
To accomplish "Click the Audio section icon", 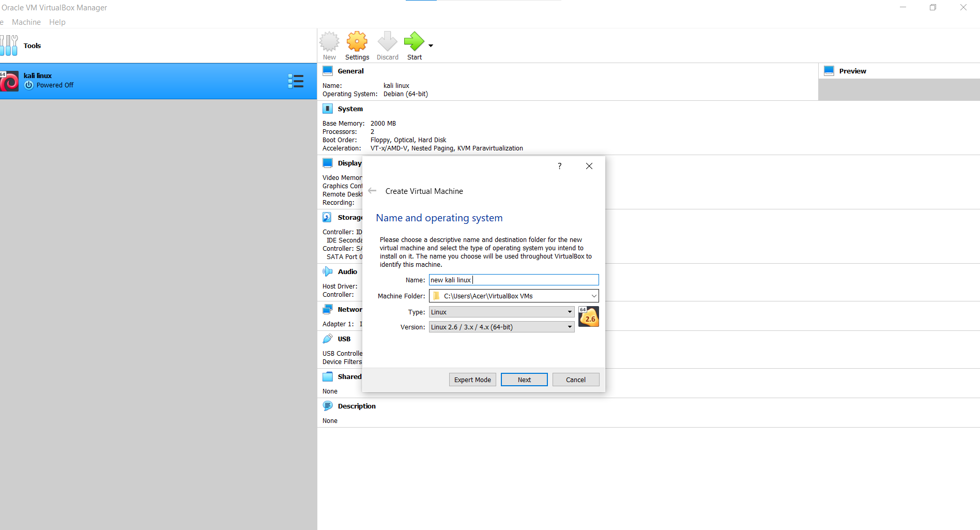I will pyautogui.click(x=328, y=271).
